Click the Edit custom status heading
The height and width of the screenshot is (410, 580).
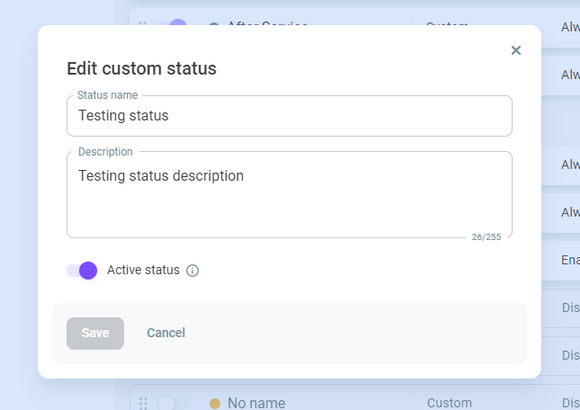[141, 68]
